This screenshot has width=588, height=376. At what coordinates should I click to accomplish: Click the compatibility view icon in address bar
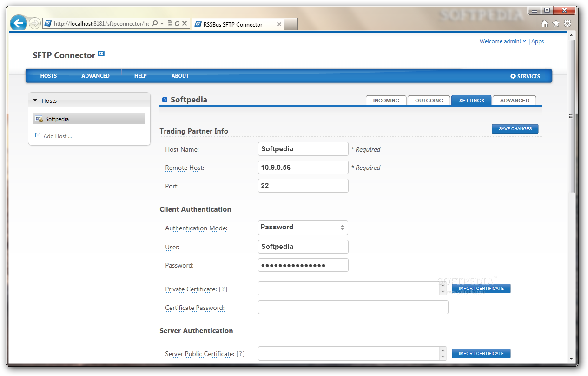(x=170, y=23)
